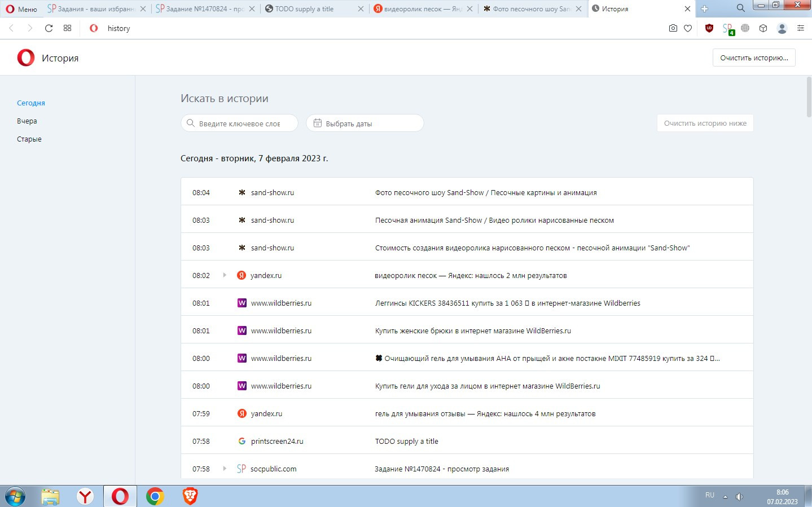The image size is (812, 507).
Task: Click the RU language indicator in tray
Action: click(x=710, y=495)
